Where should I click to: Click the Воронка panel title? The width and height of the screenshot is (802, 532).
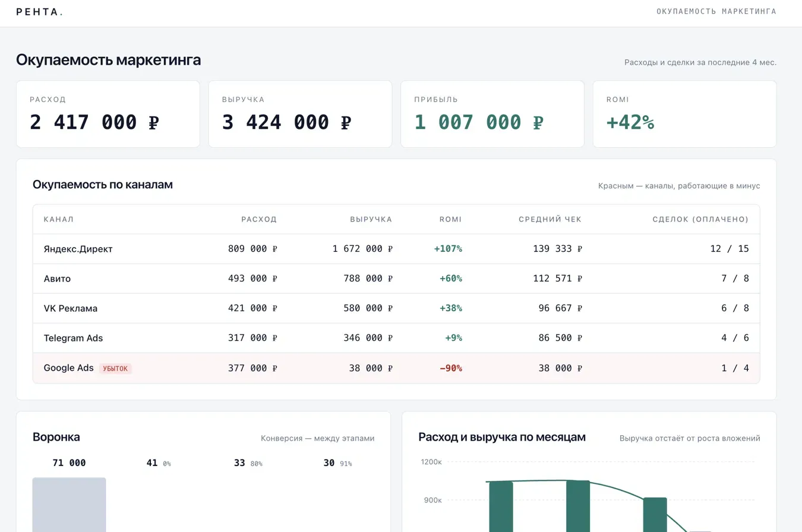56,437
